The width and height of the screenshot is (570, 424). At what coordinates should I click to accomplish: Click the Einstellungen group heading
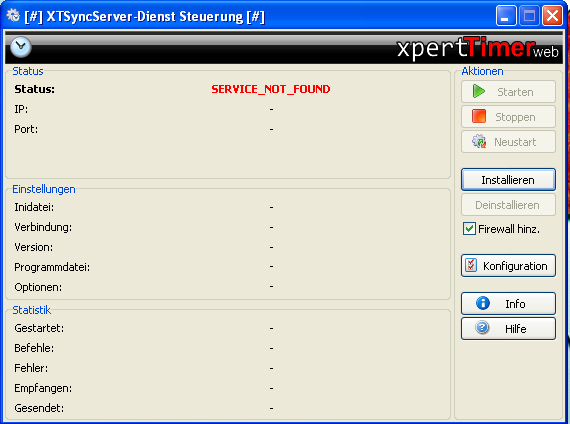[44, 189]
